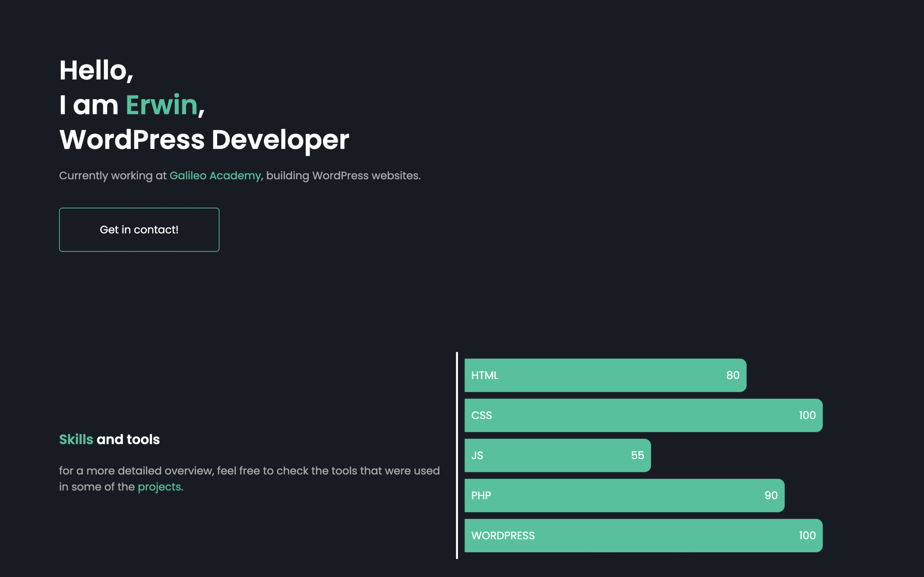Click the white vertical divider beside the skill bars
The image size is (924, 577).
[x=457, y=456]
